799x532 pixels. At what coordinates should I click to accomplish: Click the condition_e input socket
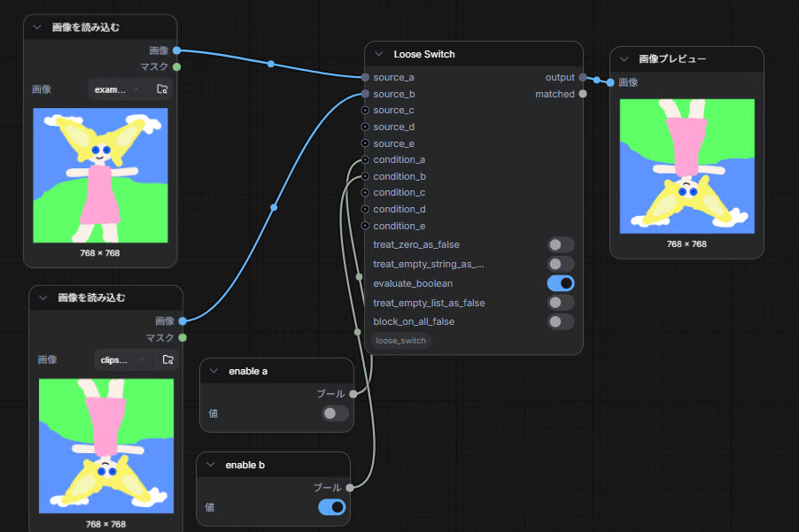pyautogui.click(x=365, y=226)
